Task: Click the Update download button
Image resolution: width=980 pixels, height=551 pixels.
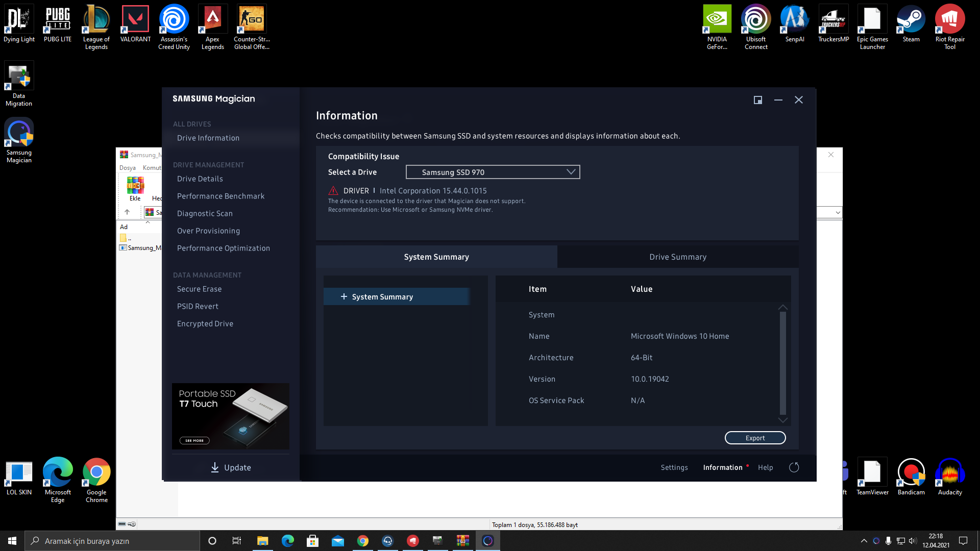Action: point(231,467)
